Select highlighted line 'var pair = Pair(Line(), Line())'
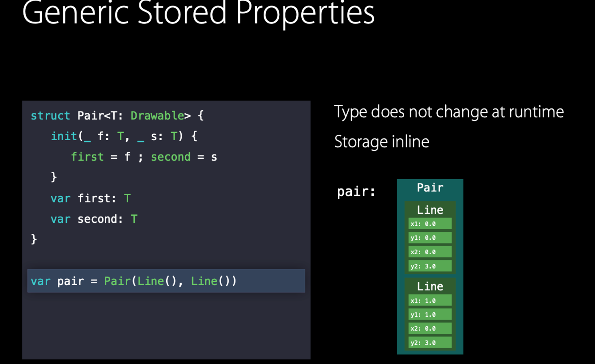Screen dimensions: 595x364 pos(166,281)
